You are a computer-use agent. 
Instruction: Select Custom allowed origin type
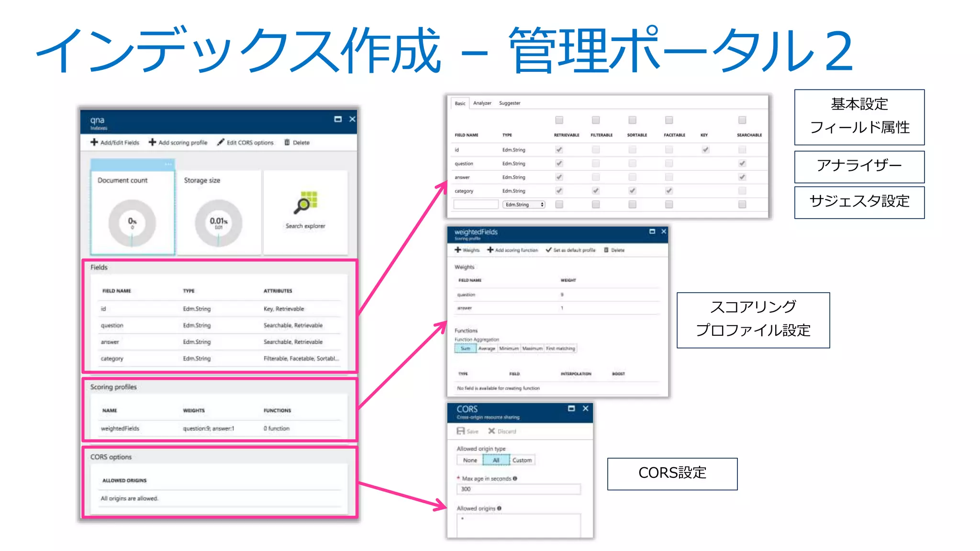[x=522, y=461]
